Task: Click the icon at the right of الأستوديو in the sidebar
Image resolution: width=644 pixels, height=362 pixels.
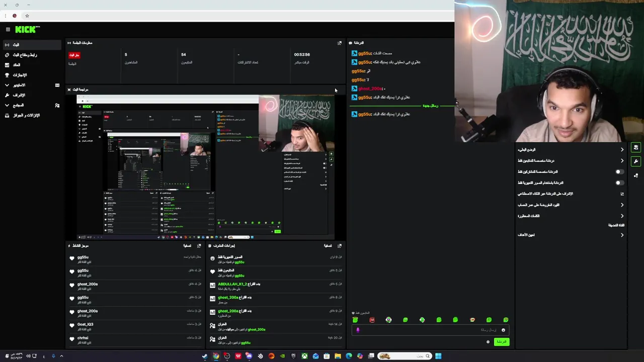Action: click(57, 85)
